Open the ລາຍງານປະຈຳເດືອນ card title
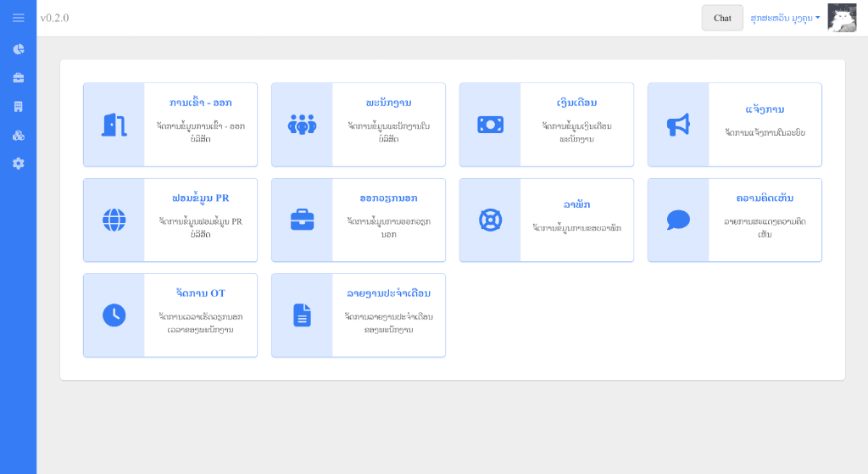This screenshot has height=474, width=868. [388, 293]
